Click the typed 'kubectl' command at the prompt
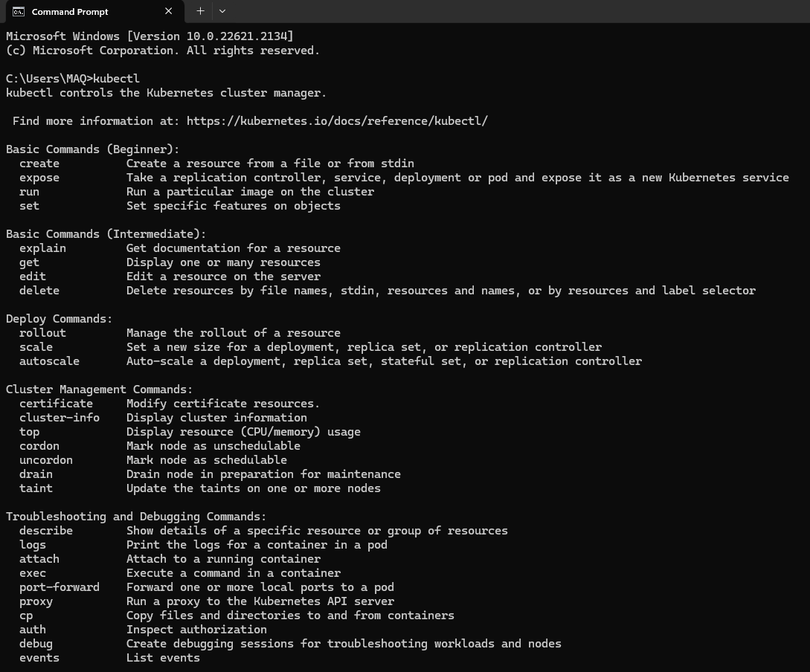 tap(117, 79)
